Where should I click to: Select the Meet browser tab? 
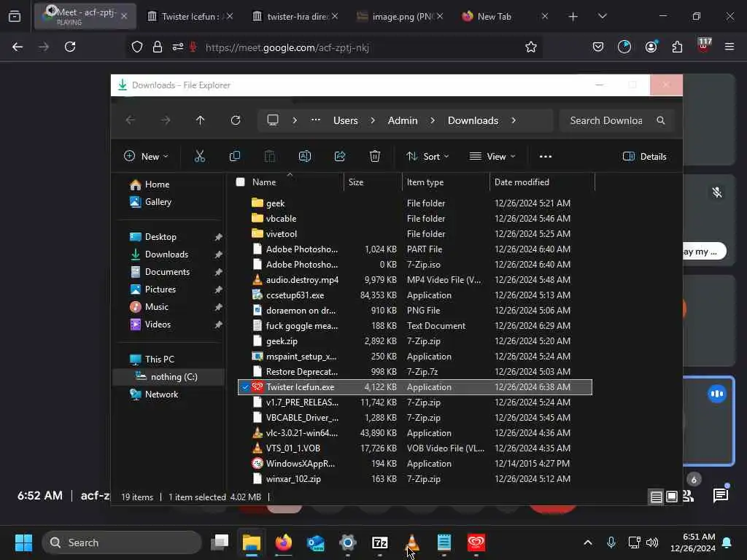point(85,16)
